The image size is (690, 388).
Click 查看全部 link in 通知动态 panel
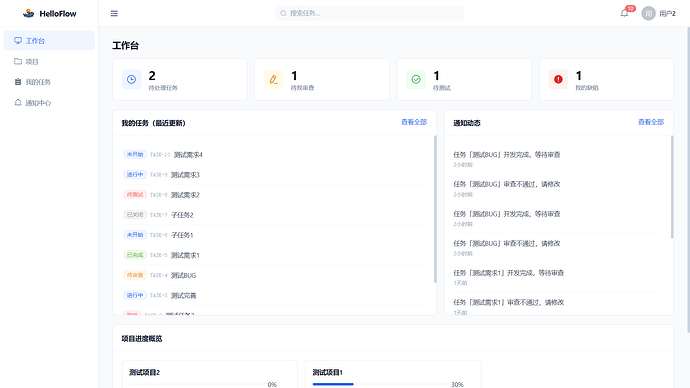[651, 122]
